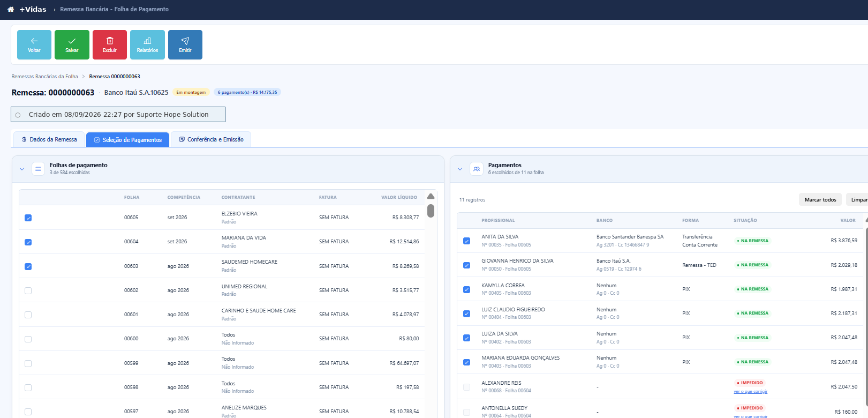
Task: Open the Relatórios reports button
Action: (x=147, y=44)
